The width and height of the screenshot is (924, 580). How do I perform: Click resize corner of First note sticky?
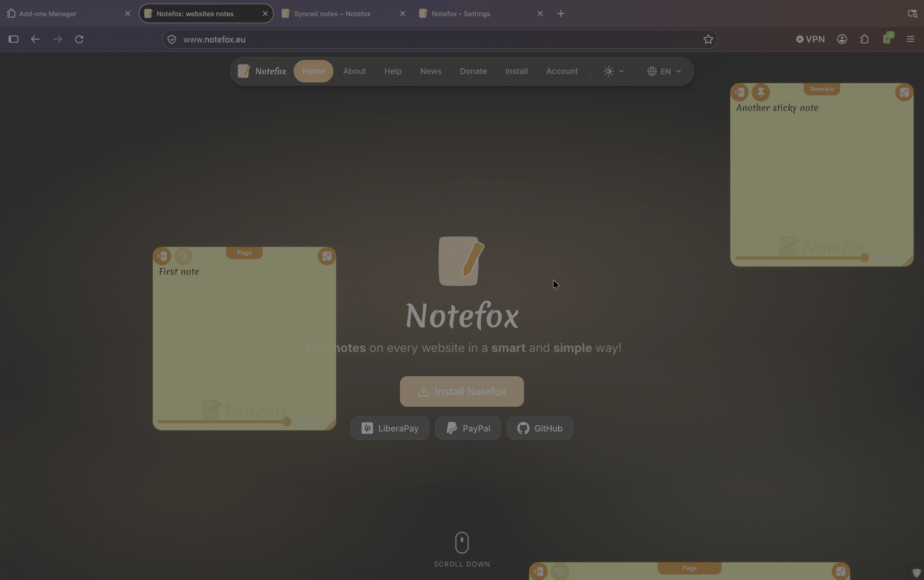click(330, 424)
